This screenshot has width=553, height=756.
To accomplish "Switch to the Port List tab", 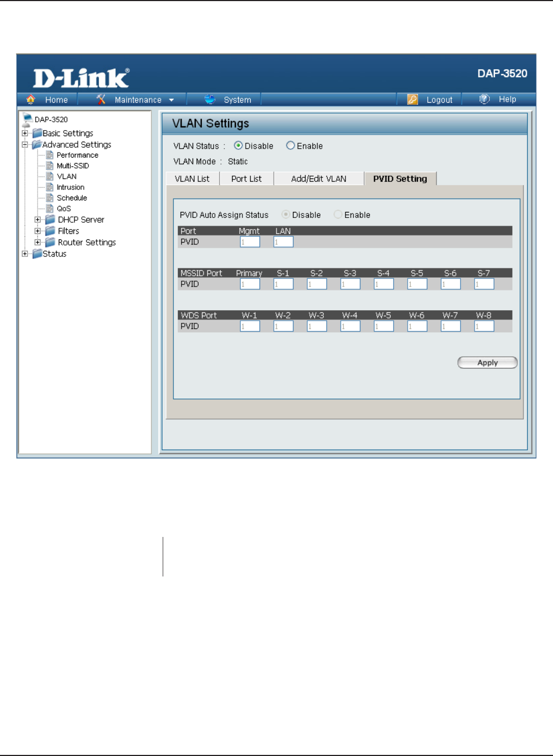I will pos(246,178).
